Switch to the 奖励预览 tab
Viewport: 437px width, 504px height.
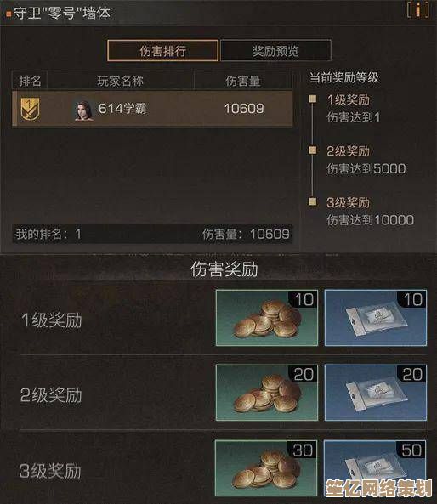point(275,50)
